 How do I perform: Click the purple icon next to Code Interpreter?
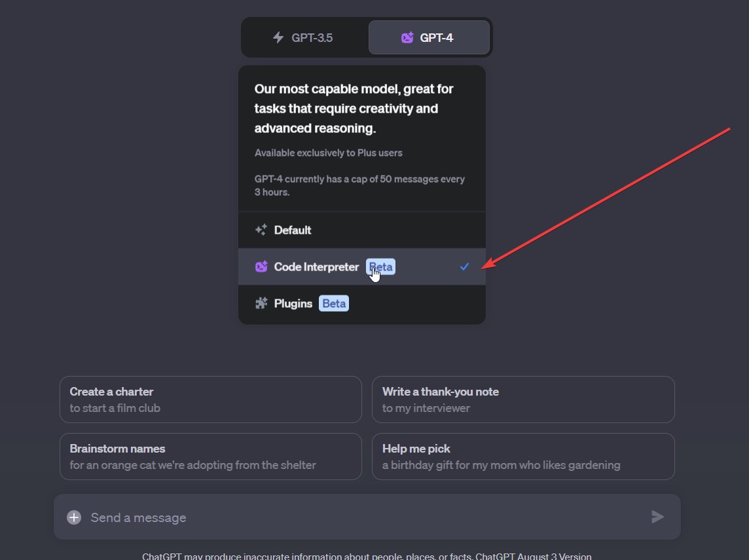click(x=261, y=267)
